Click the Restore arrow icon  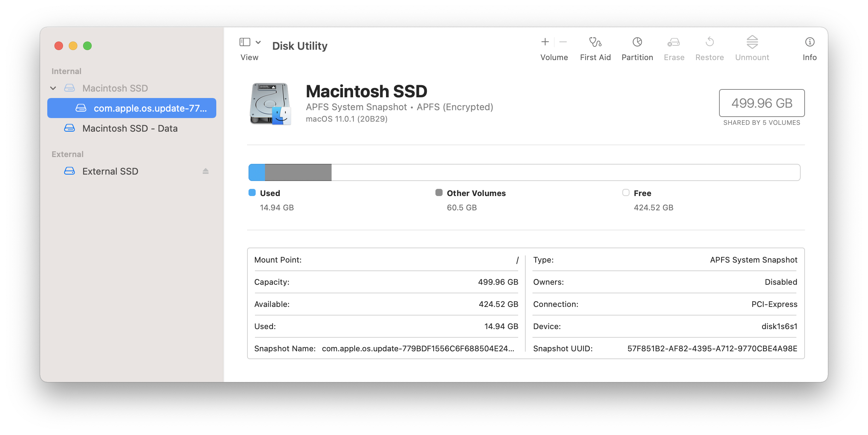point(709,42)
